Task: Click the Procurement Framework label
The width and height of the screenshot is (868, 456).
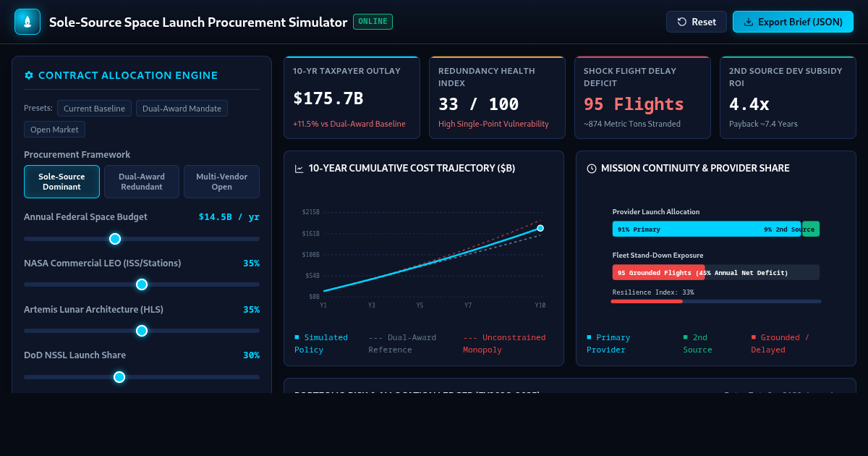Action: pyautogui.click(x=77, y=154)
